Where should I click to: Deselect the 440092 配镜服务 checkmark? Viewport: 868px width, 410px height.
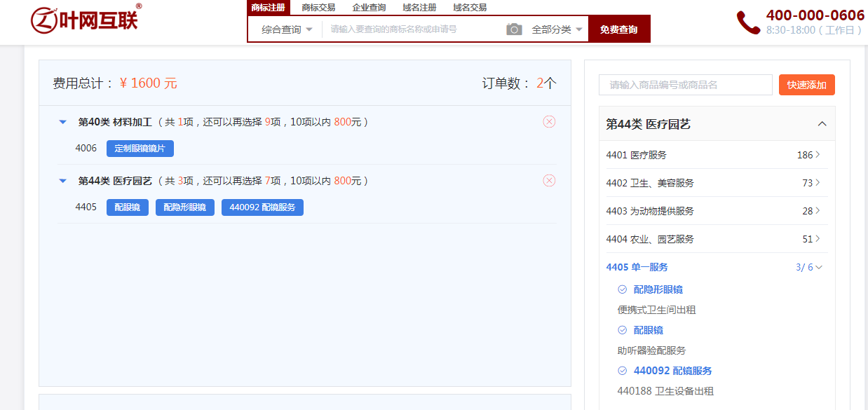click(622, 370)
